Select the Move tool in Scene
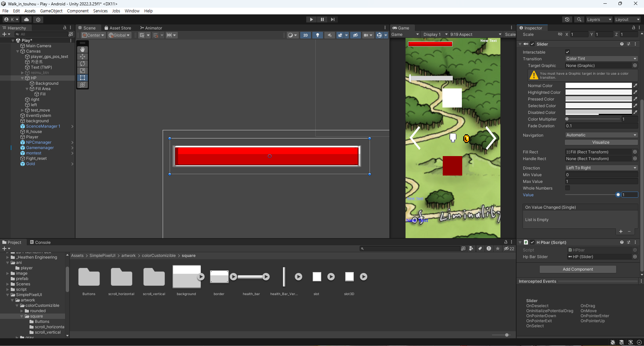Screen dimensions: 644x346 pyautogui.click(x=83, y=57)
